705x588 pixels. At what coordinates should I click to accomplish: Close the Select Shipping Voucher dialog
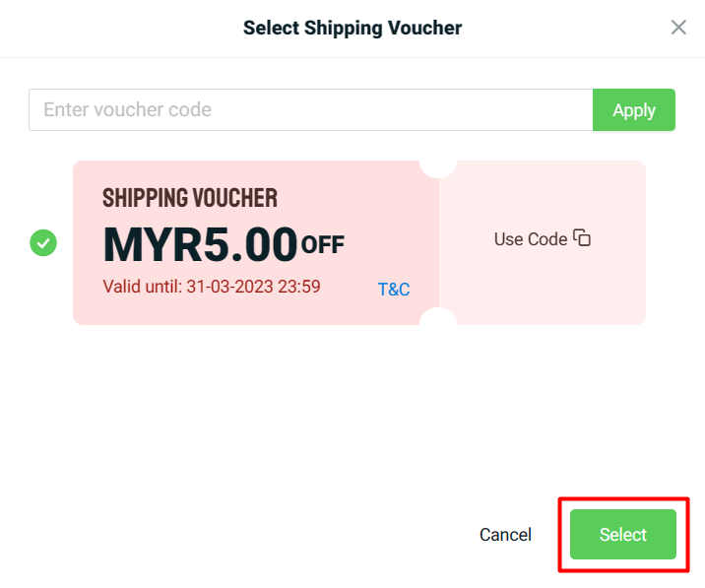[x=678, y=28]
